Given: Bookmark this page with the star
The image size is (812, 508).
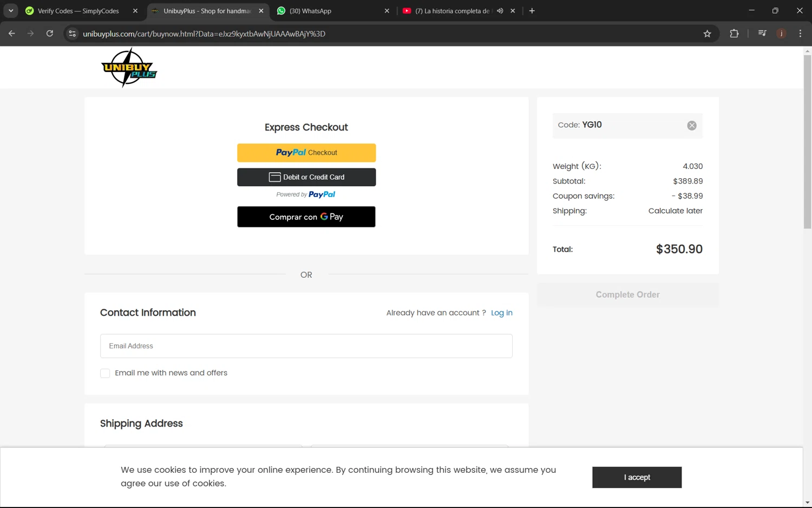Looking at the screenshot, I should tap(707, 34).
